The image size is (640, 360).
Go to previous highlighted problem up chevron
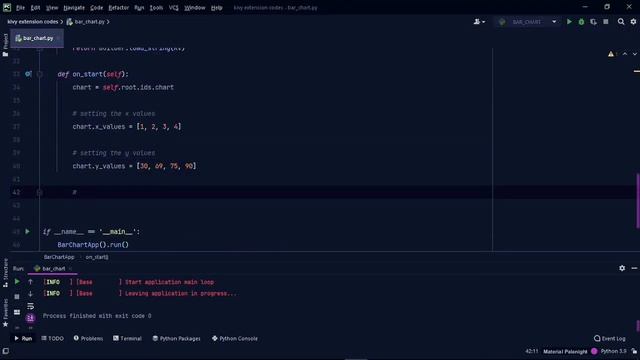click(x=625, y=54)
